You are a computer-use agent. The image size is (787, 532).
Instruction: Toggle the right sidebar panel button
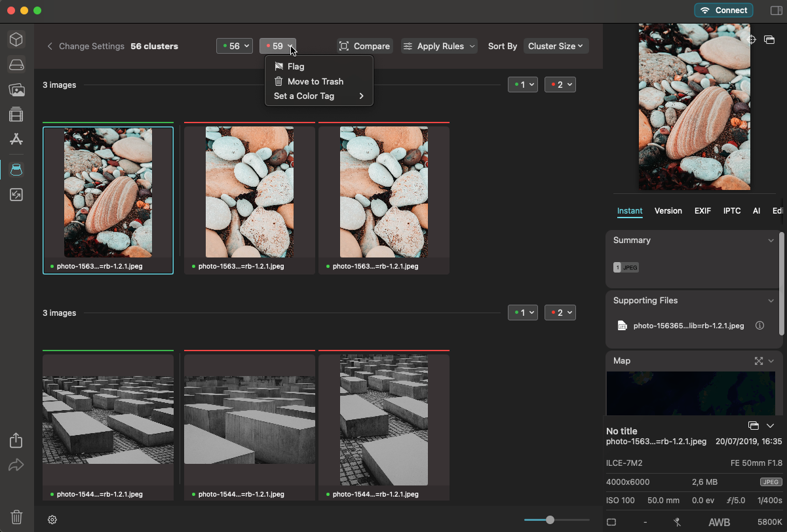click(x=776, y=10)
